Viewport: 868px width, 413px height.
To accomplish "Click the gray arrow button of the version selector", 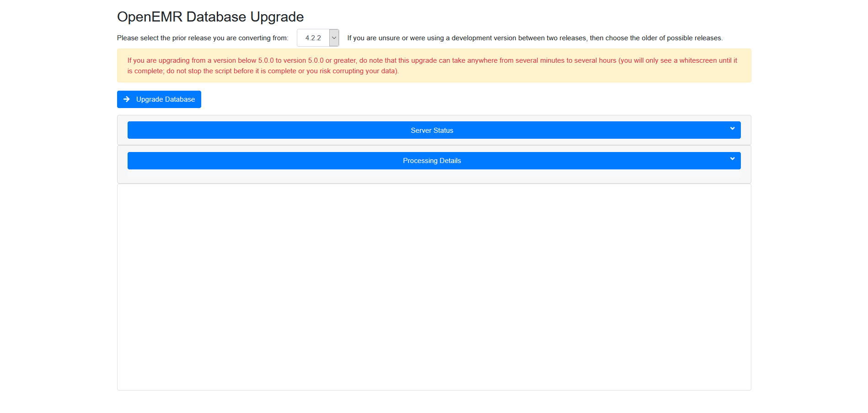I will (x=333, y=38).
